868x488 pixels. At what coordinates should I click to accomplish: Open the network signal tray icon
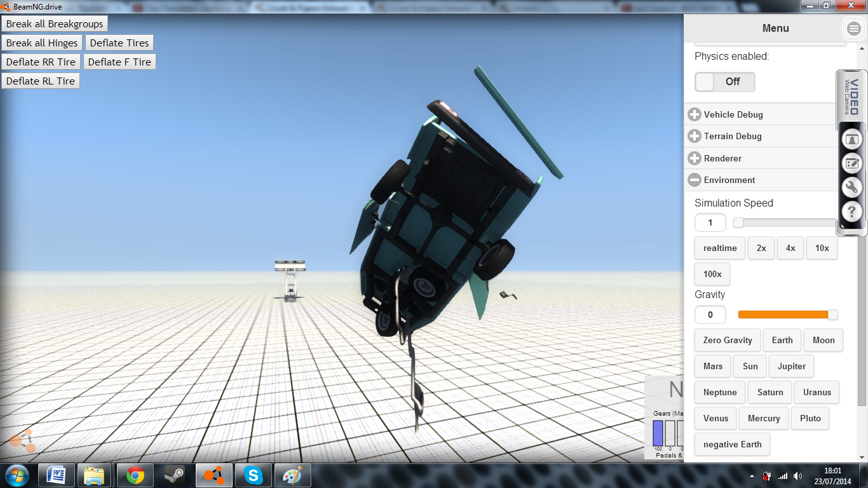(783, 476)
